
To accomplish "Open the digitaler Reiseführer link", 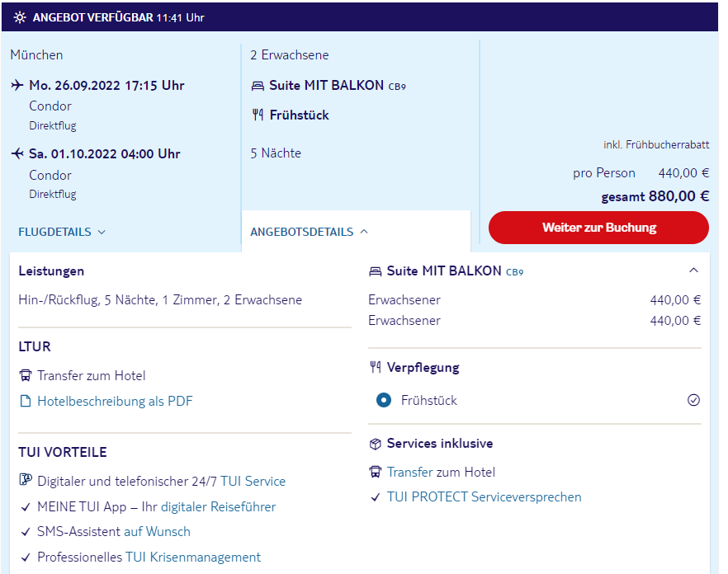I will click(x=218, y=507).
